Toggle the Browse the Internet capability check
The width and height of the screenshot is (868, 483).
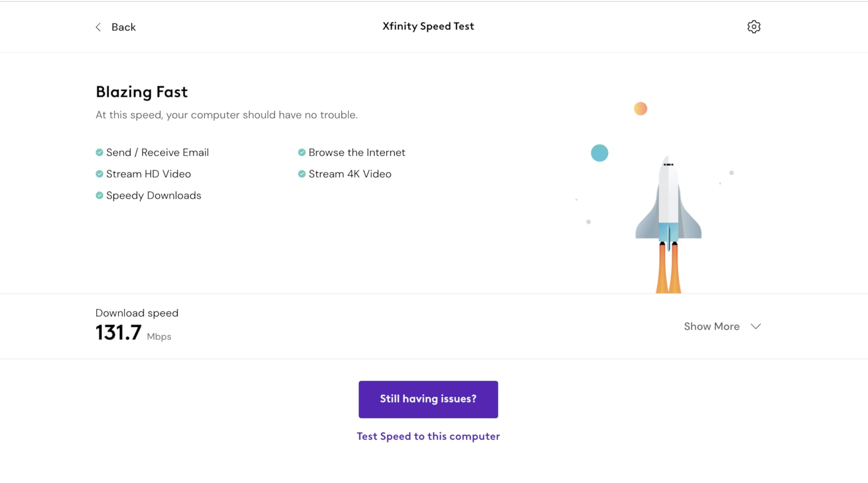pos(302,152)
